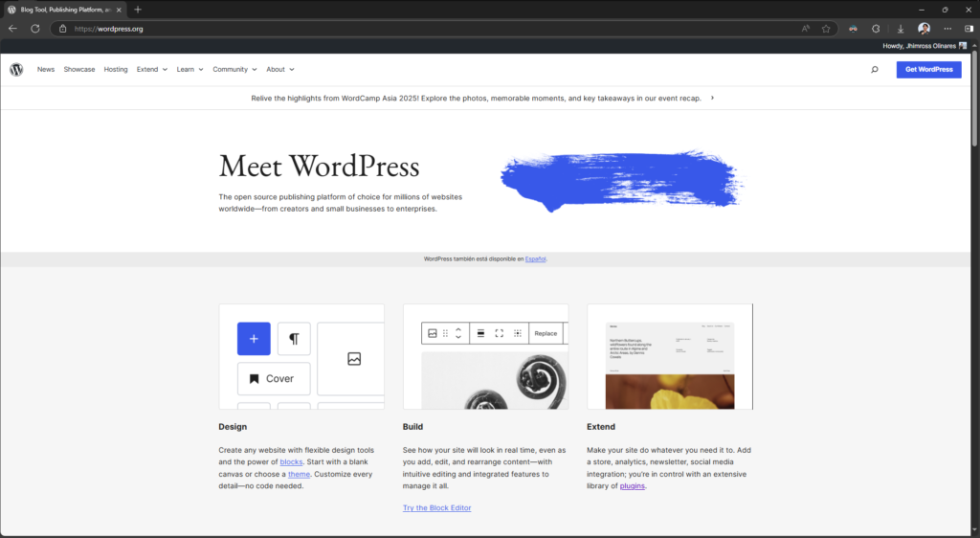Open the site search magnifier icon

coord(875,70)
